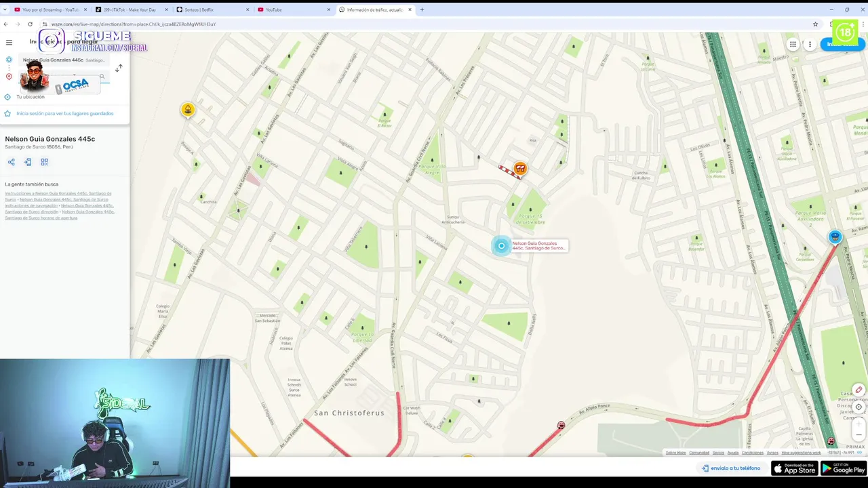Click Santiago de Surco horario de apertura link

(60, 215)
